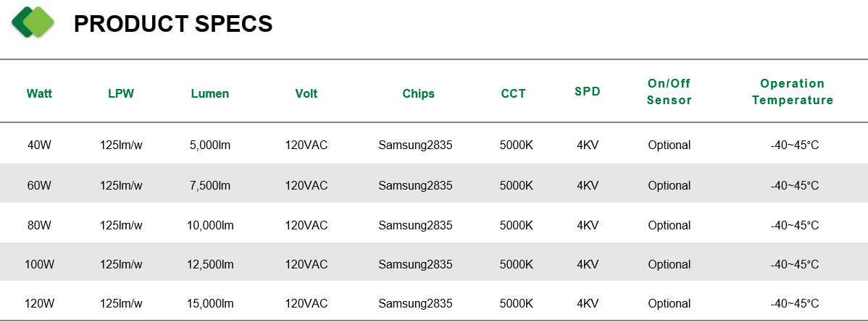This screenshot has width=868, height=322.
Task: Click the green diamond logo icon
Action: [33, 22]
